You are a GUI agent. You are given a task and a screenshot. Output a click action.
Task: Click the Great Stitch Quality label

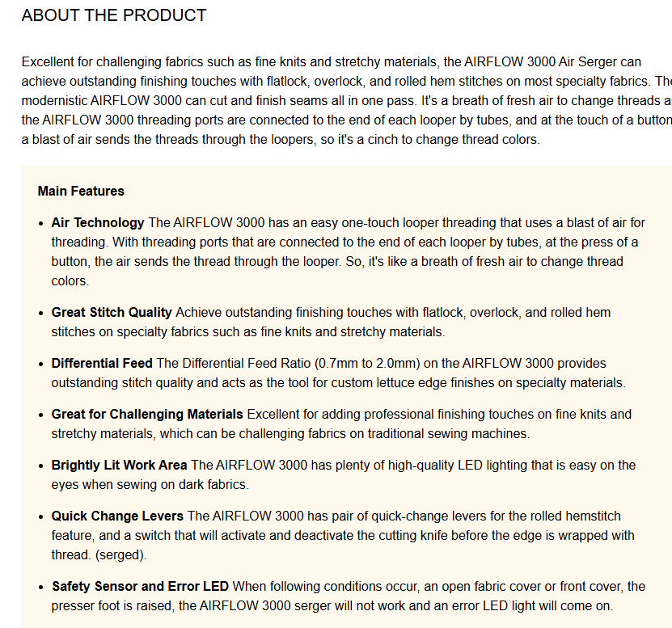[112, 313]
